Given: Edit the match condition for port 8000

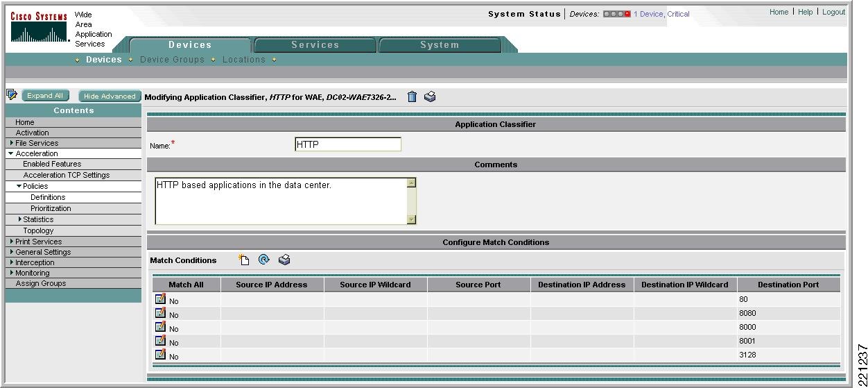Looking at the screenshot, I should (x=160, y=327).
